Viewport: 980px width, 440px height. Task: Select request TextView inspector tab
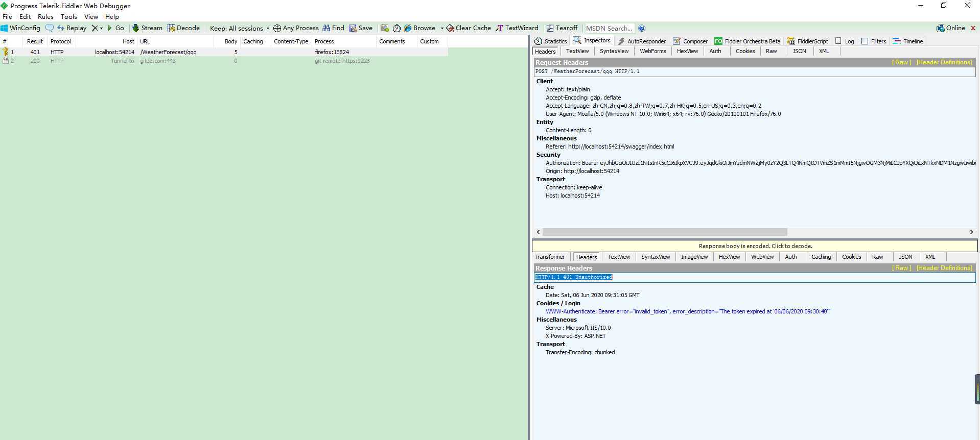(577, 51)
